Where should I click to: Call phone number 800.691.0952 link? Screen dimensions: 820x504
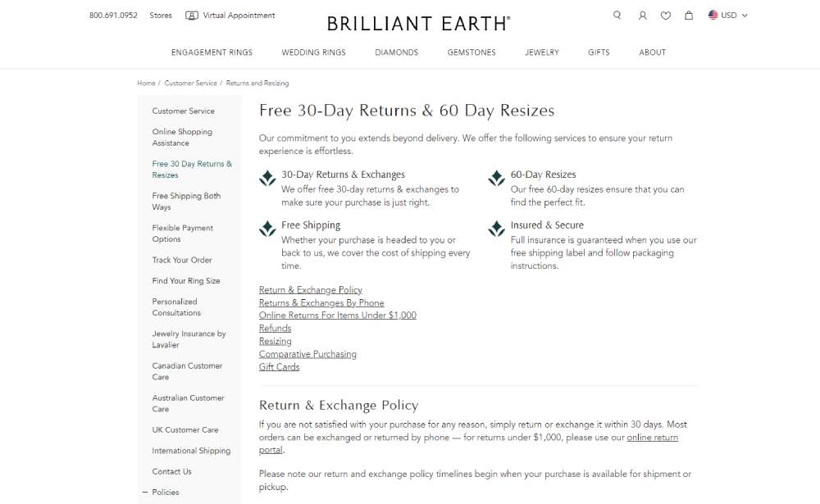tap(113, 16)
